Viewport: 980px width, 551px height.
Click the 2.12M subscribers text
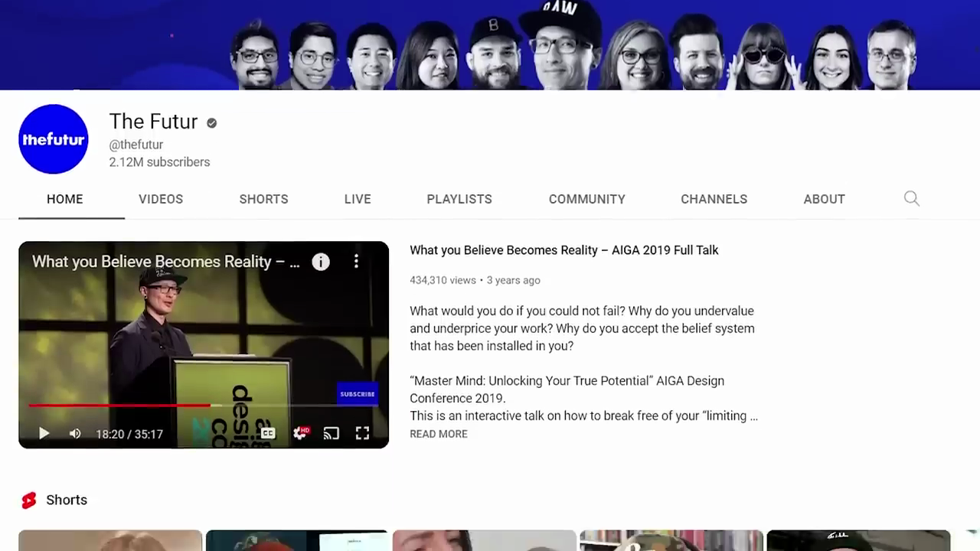click(x=159, y=162)
